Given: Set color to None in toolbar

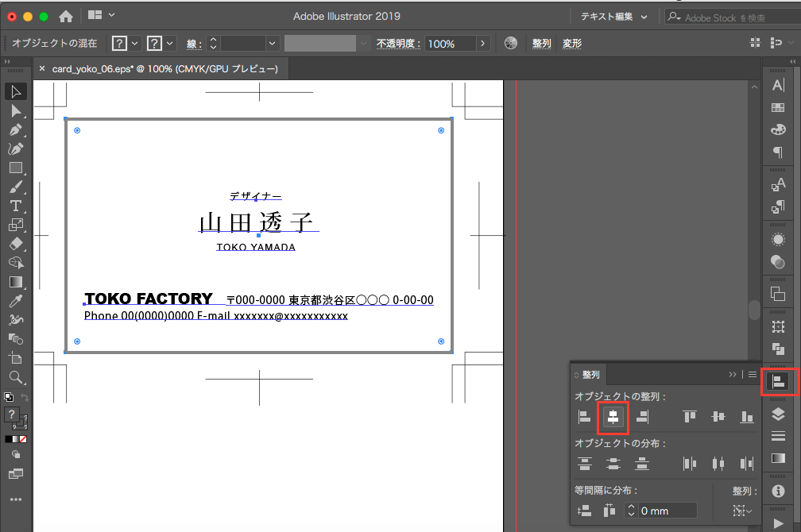Looking at the screenshot, I should click(25, 438).
